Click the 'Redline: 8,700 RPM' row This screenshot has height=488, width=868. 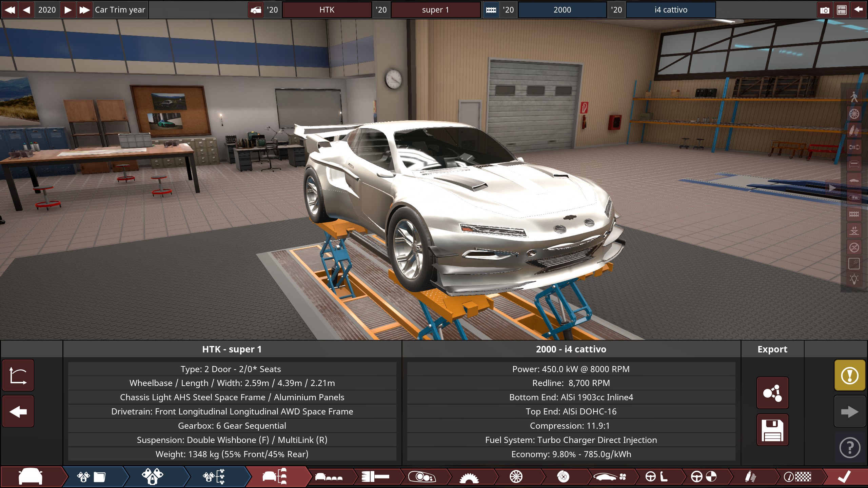pos(571,383)
